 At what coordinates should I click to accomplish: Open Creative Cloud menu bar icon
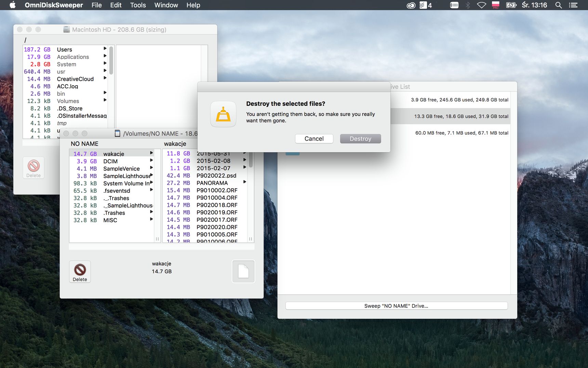click(411, 5)
